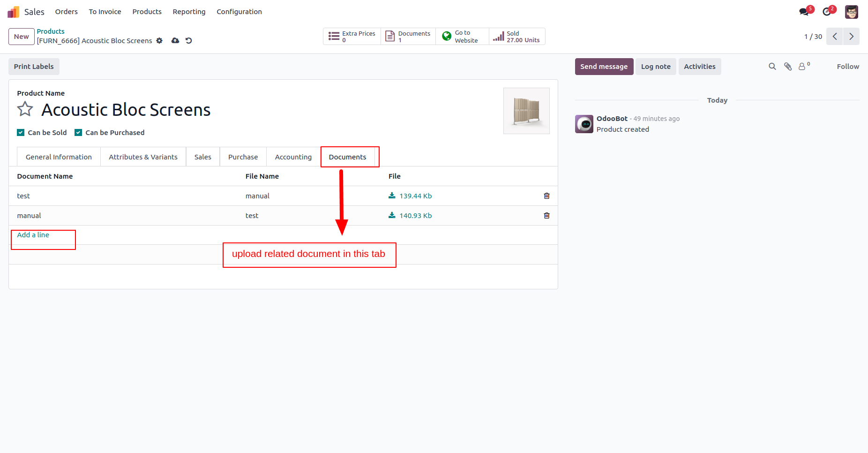The width and height of the screenshot is (868, 453).
Task: Click Go to Website button
Action: pyautogui.click(x=462, y=37)
